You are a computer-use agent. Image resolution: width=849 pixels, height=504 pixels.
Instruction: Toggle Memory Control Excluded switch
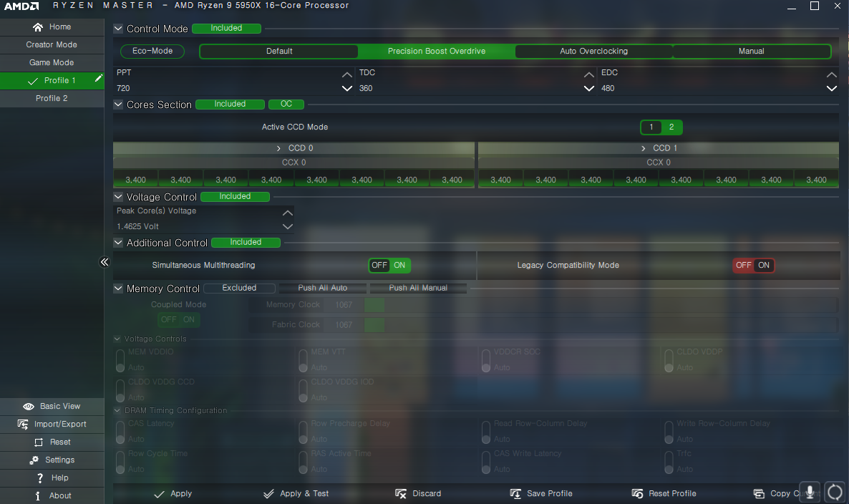pos(239,288)
